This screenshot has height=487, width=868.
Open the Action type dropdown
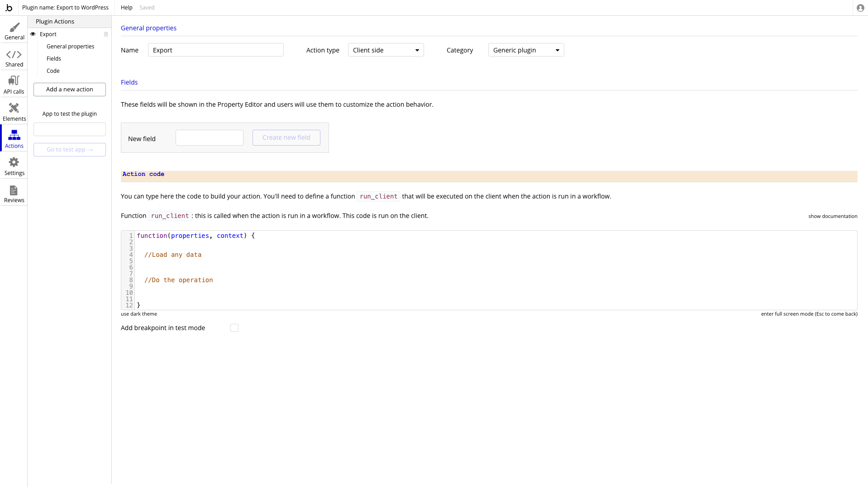point(386,50)
